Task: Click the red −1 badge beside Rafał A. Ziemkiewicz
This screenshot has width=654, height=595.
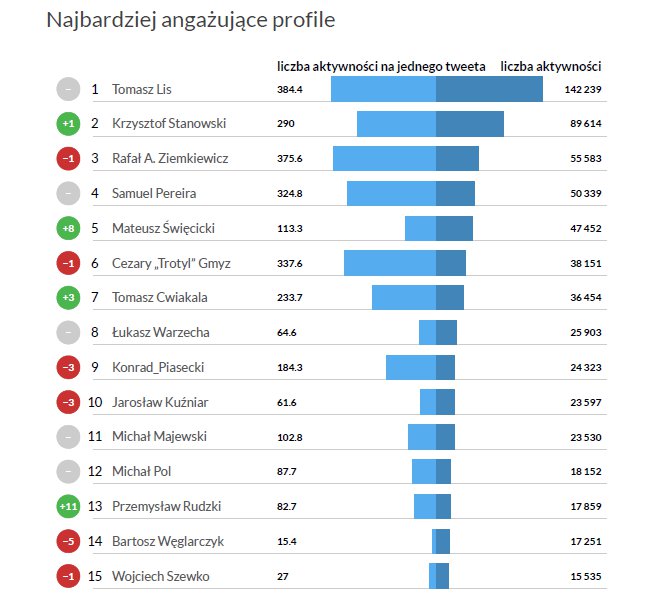Action: (68, 158)
